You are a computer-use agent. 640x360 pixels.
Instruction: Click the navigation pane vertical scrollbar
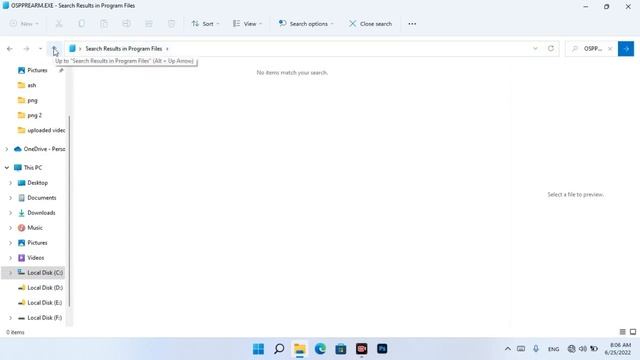point(69,211)
